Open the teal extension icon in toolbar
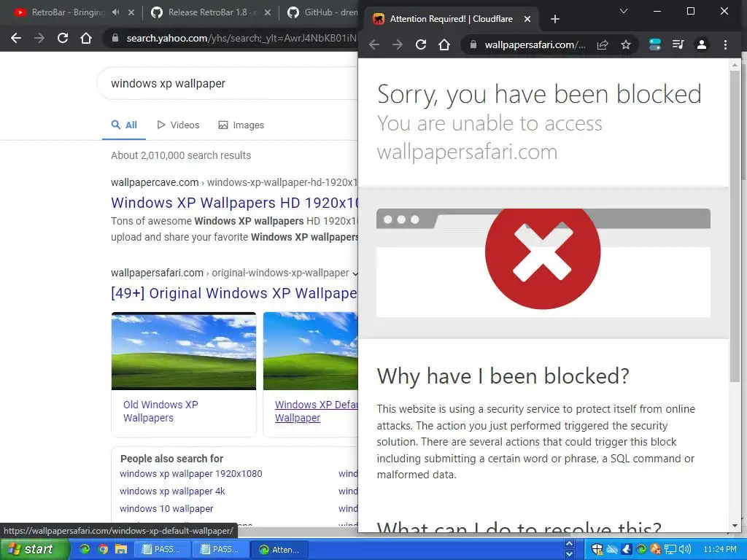 (655, 44)
